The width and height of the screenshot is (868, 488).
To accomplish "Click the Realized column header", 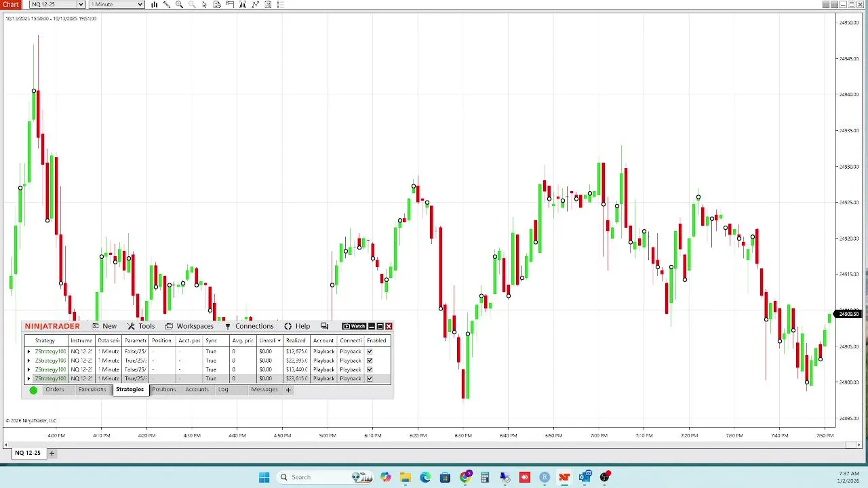I will pos(296,341).
